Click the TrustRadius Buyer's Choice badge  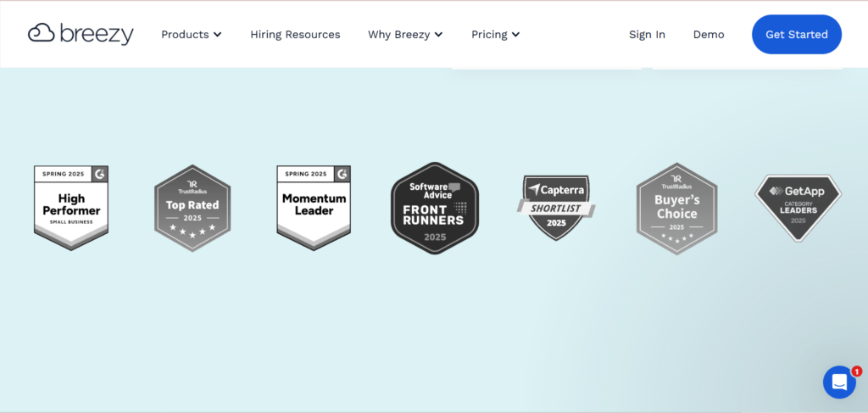(x=676, y=209)
